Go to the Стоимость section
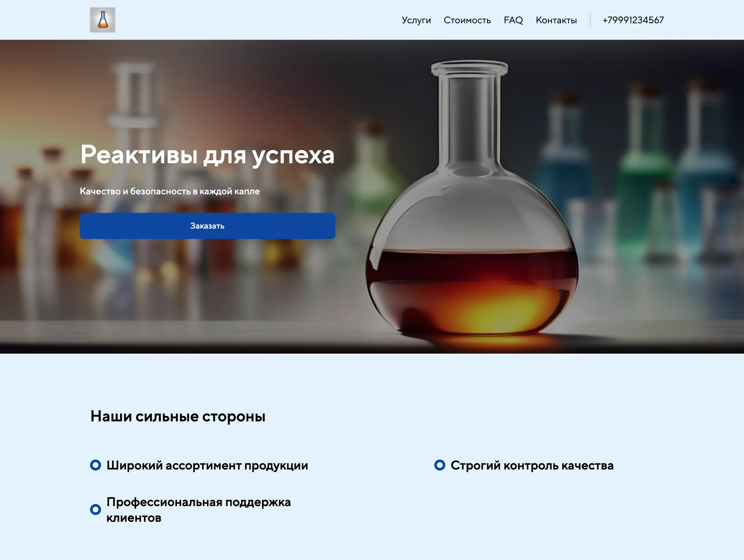Viewport: 744px width, 560px height. (x=467, y=20)
